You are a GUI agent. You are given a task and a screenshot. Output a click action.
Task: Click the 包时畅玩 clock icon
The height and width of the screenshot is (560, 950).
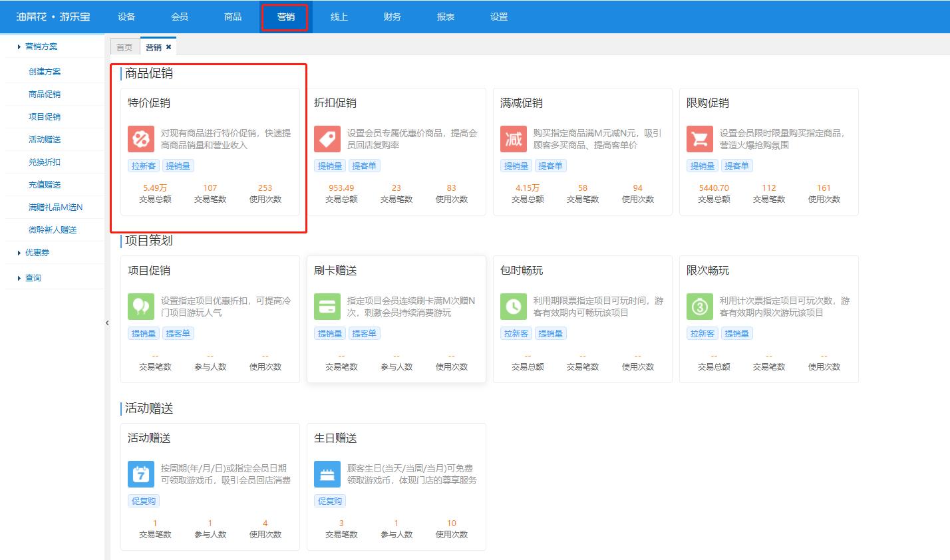tap(513, 307)
